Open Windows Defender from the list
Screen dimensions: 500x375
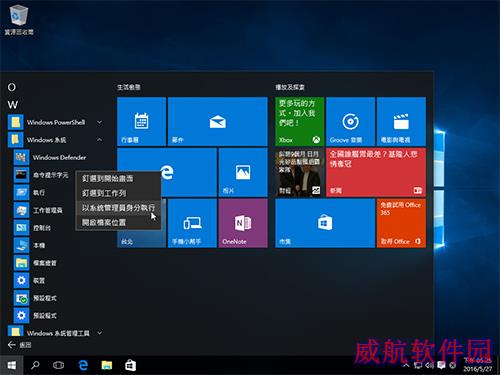click(x=58, y=157)
